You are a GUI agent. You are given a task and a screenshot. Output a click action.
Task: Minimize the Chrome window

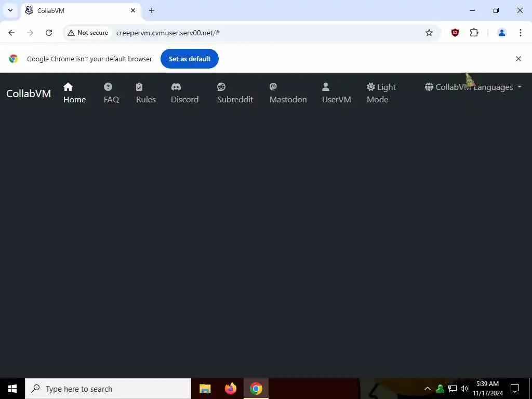point(472,10)
